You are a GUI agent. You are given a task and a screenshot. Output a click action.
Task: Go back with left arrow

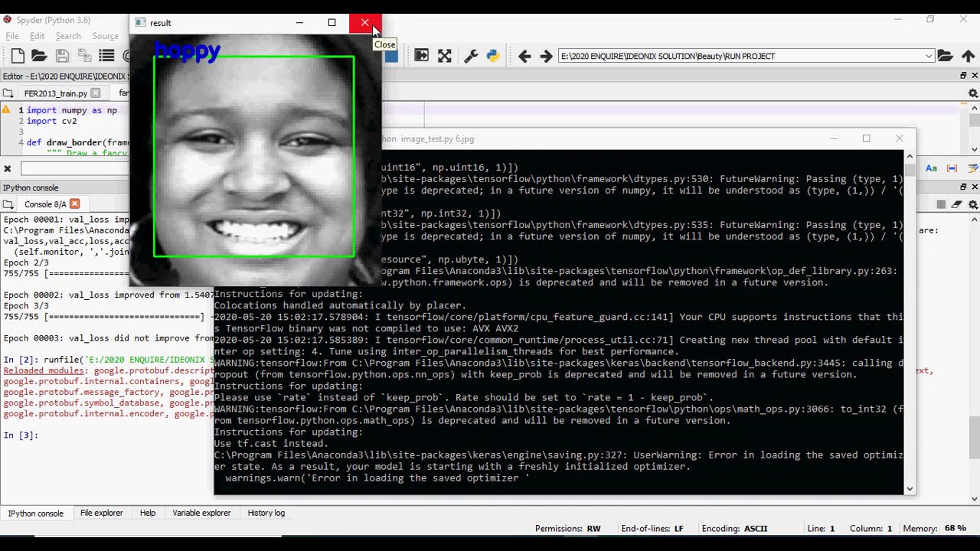click(524, 56)
